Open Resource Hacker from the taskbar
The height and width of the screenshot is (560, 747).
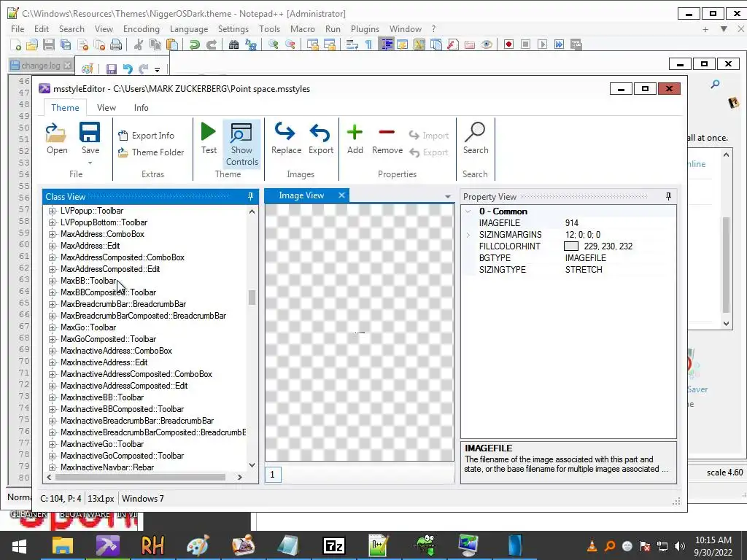coord(152,545)
